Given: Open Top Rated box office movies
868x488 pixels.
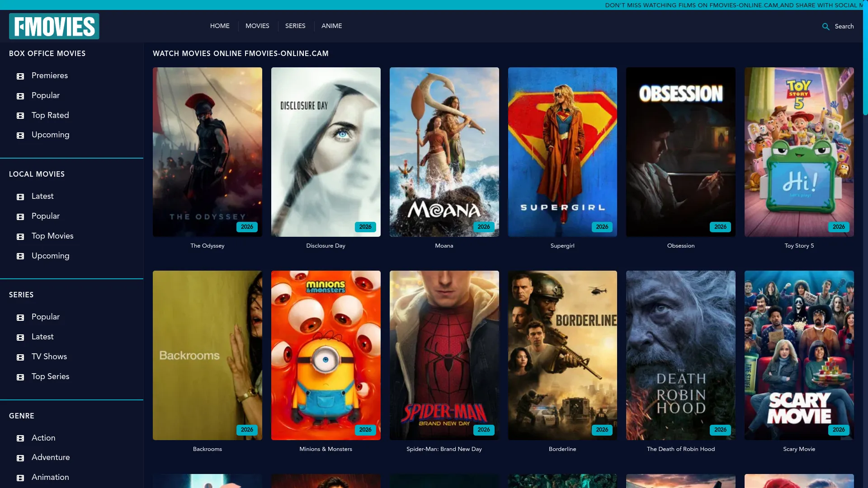Looking at the screenshot, I should [x=50, y=115].
